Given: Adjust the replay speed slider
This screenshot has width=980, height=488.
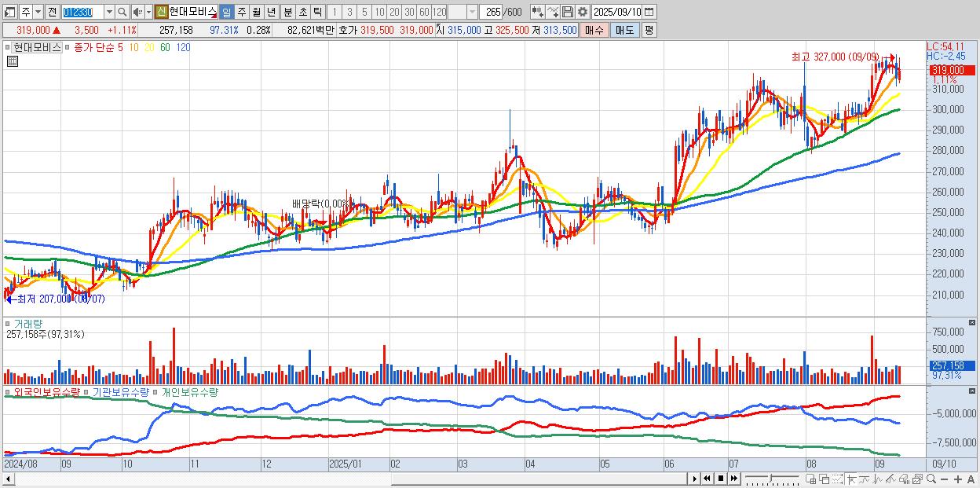Looking at the screenshot, I should (x=771, y=479).
